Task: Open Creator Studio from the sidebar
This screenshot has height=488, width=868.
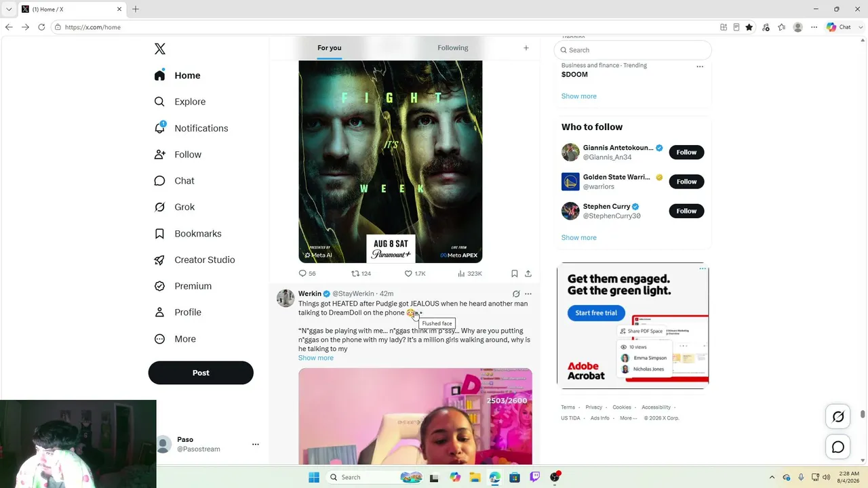Action: tap(195, 260)
